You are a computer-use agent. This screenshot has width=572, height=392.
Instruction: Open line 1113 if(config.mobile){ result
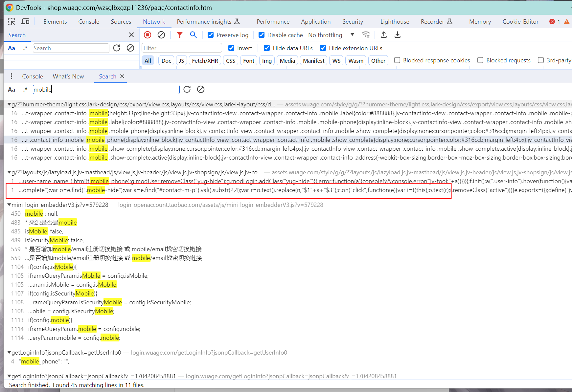pos(50,320)
